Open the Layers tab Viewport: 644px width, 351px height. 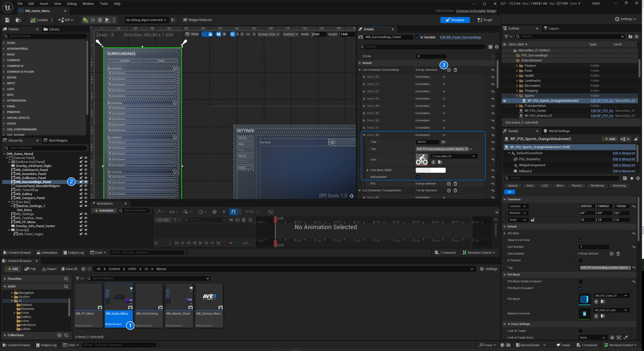coord(551,28)
